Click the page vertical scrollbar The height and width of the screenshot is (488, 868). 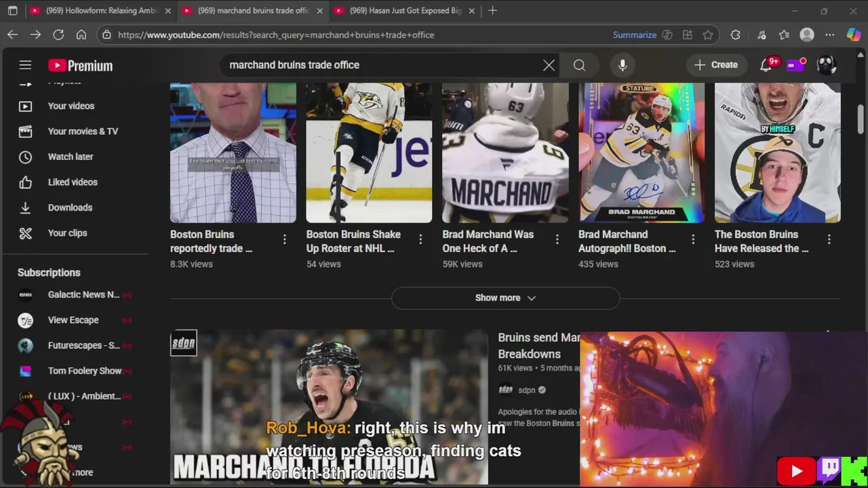click(x=861, y=119)
